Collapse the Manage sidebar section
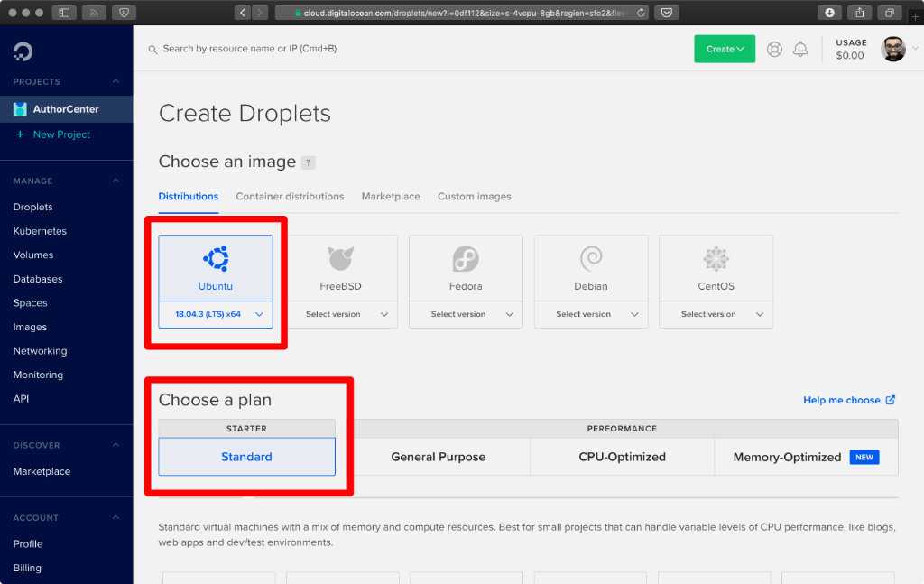Viewport: 924px width, 584px height. (x=115, y=181)
